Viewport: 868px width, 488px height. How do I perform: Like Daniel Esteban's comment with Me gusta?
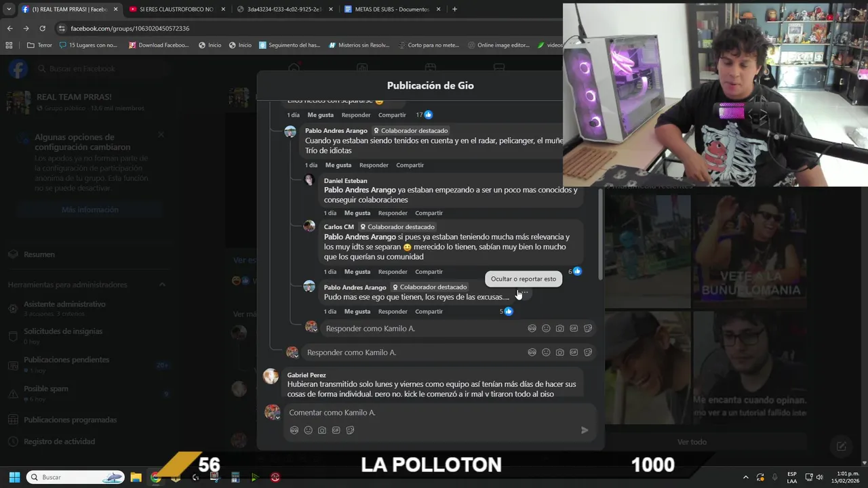point(357,213)
